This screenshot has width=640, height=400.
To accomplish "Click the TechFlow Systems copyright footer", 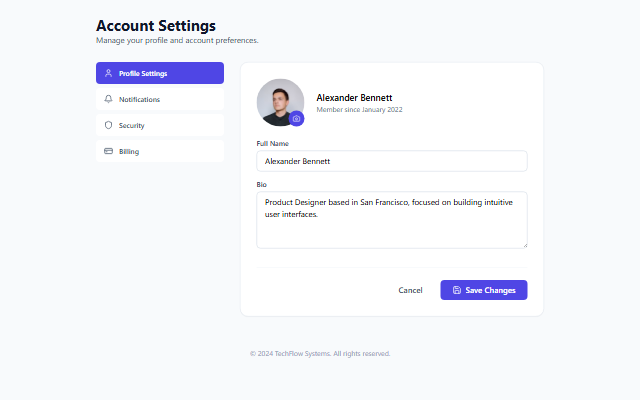I will [320, 353].
